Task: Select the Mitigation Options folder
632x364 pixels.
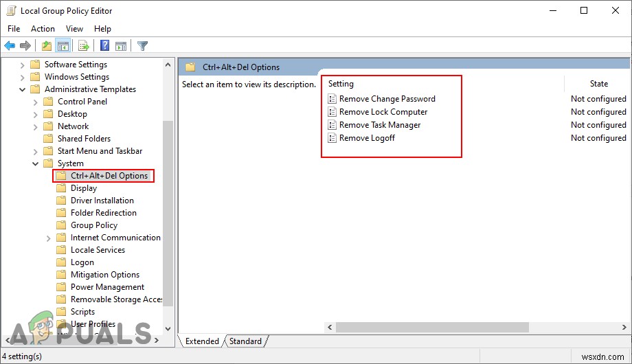Action: tap(105, 275)
